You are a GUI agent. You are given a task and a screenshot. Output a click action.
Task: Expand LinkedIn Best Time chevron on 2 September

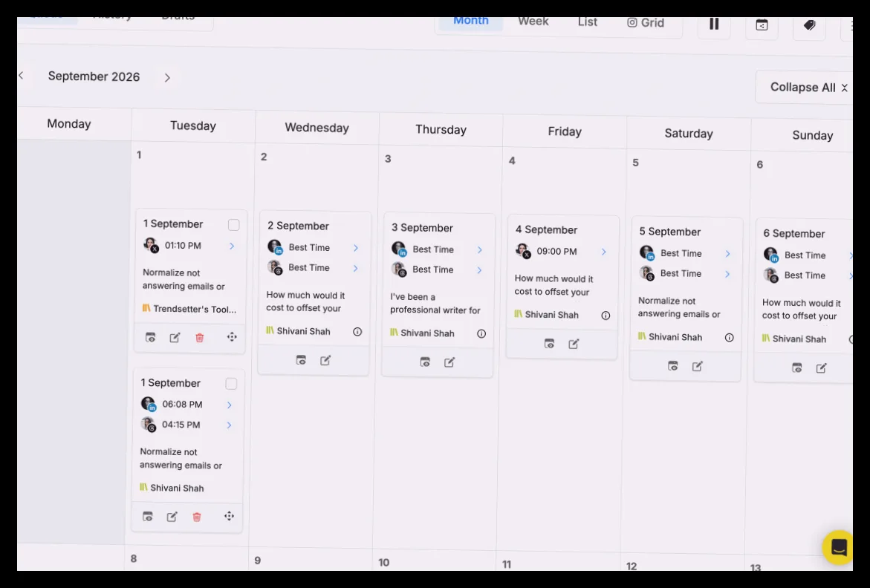click(x=356, y=248)
